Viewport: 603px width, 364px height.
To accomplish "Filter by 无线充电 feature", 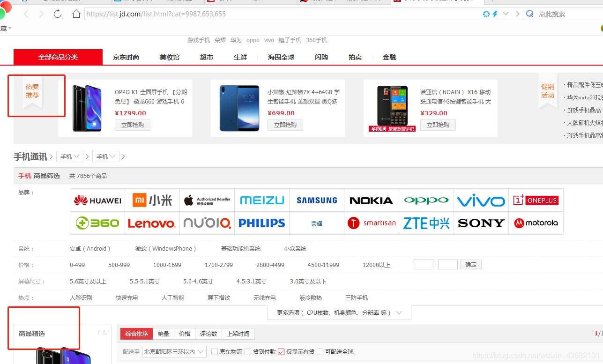I will click(x=265, y=298).
